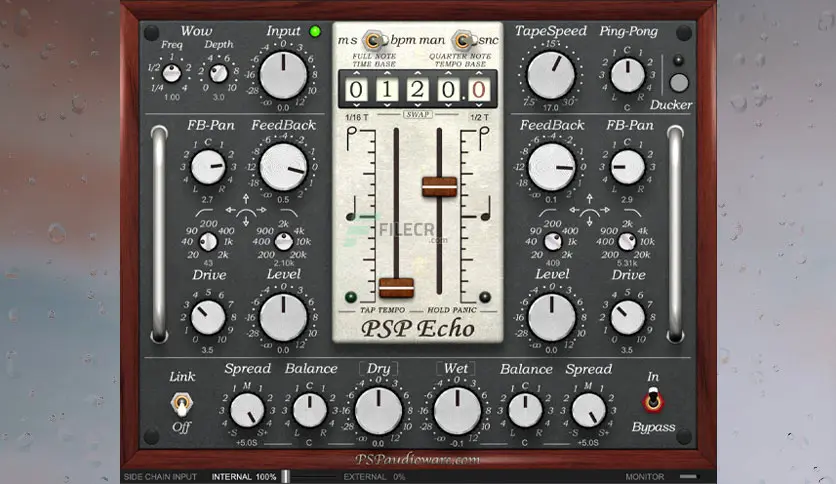Click the right FB-Pan knob

628,167
